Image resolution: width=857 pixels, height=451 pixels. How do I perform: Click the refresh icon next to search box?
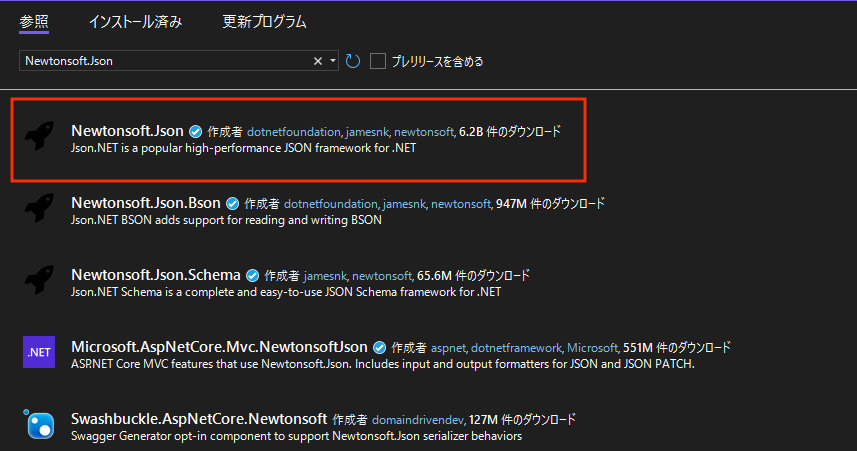click(353, 61)
